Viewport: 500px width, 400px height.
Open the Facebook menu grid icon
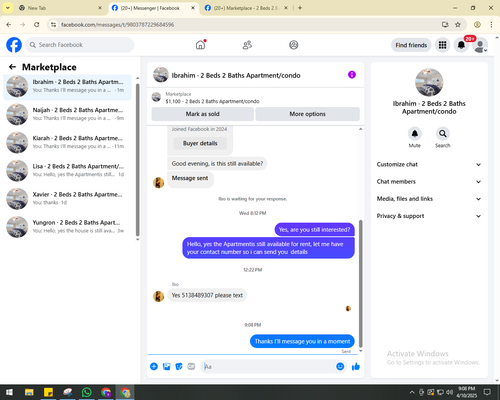tap(442, 45)
